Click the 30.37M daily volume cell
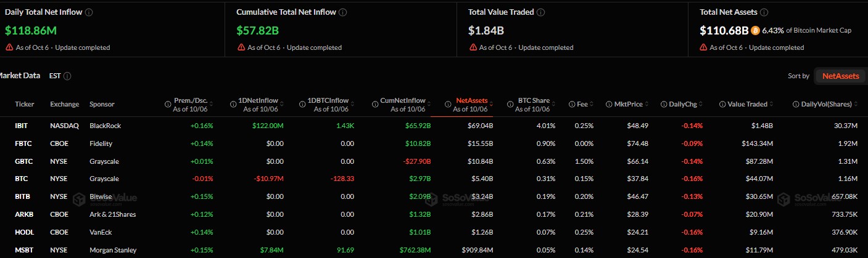 click(x=845, y=126)
